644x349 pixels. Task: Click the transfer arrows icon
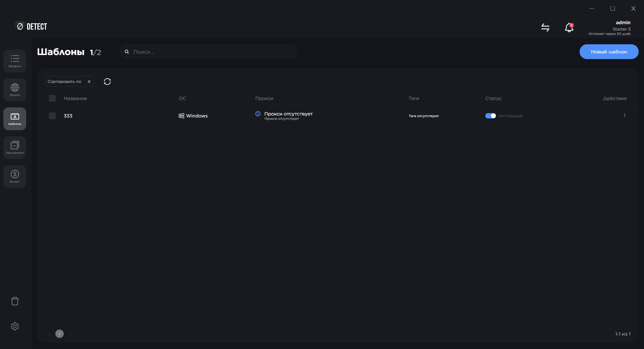[x=545, y=28]
